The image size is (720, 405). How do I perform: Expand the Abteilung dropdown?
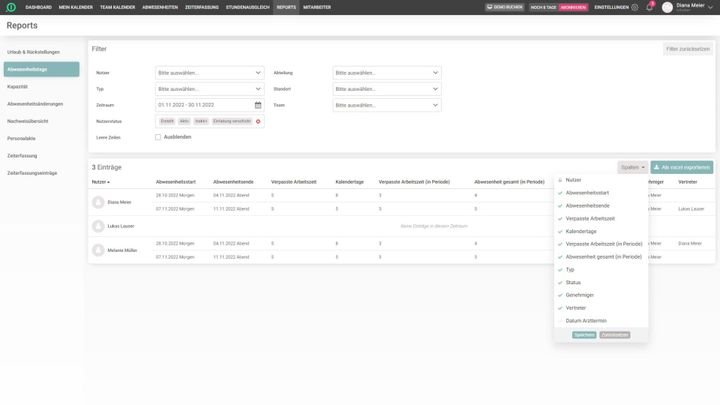(386, 73)
